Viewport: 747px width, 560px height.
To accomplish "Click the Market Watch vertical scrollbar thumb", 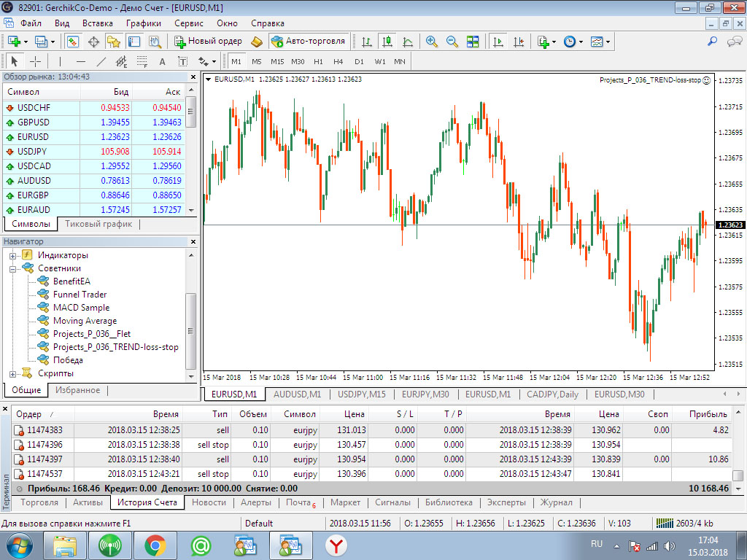I will click(x=191, y=112).
